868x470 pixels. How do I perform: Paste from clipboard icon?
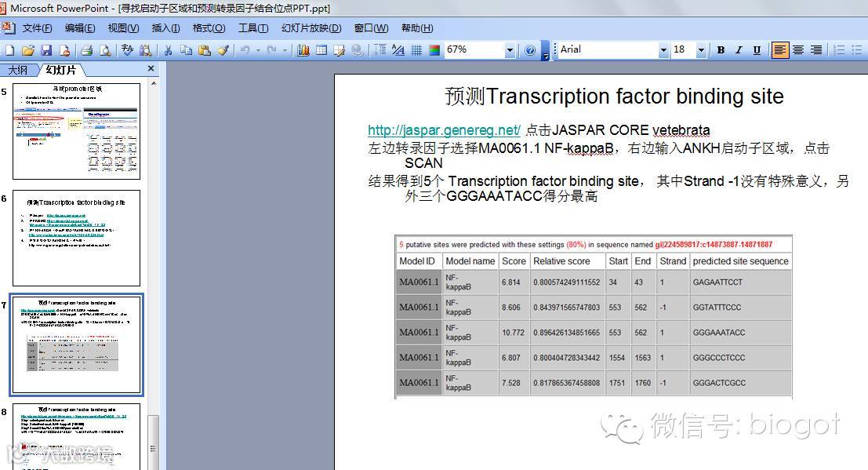pyautogui.click(x=205, y=50)
